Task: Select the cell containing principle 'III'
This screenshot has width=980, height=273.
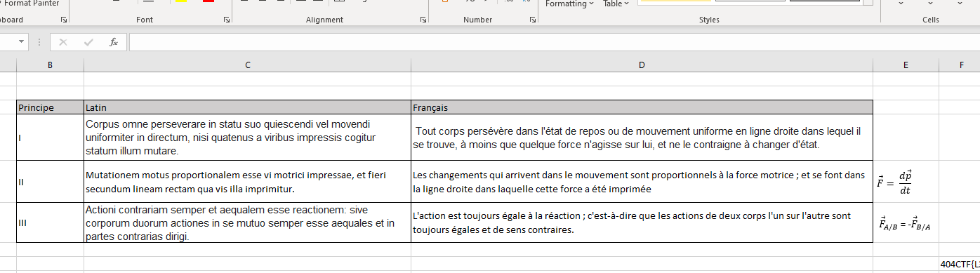Action: point(50,222)
